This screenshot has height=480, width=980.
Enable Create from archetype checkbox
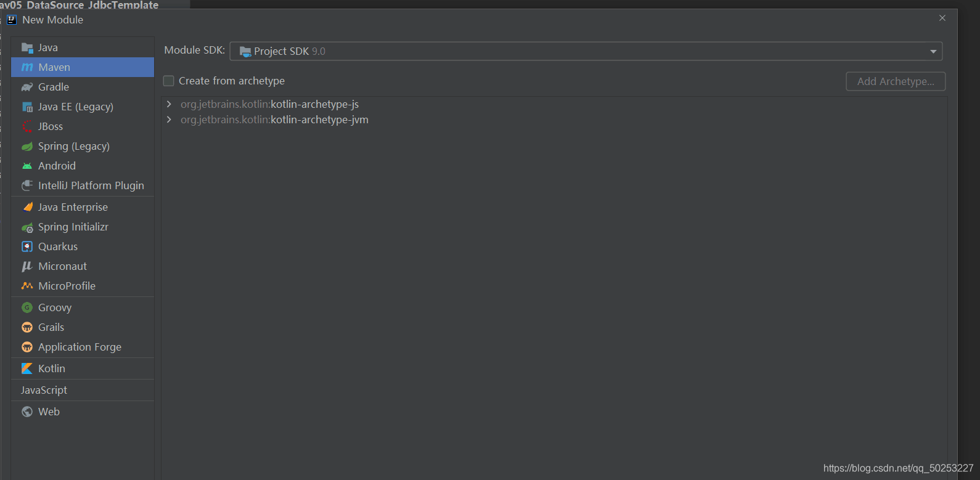[168, 81]
